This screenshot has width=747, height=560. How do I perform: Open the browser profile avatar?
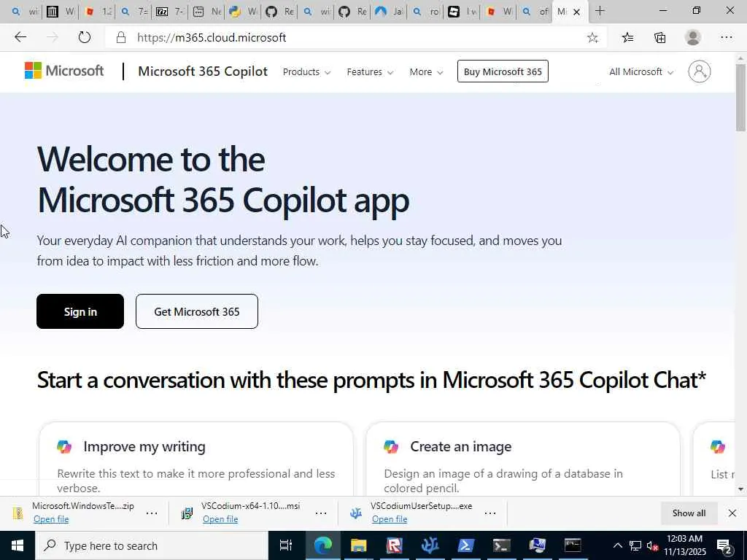(x=693, y=38)
